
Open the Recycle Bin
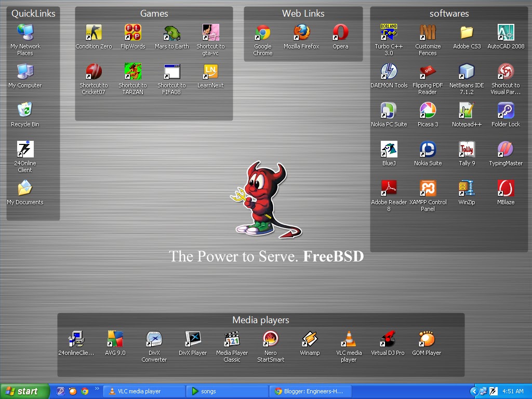pyautogui.click(x=25, y=115)
